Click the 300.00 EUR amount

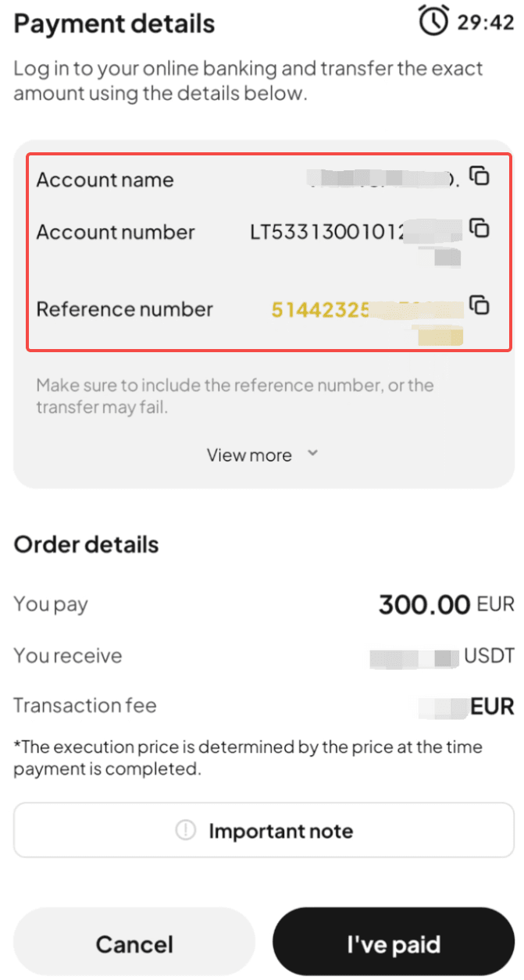click(x=445, y=605)
